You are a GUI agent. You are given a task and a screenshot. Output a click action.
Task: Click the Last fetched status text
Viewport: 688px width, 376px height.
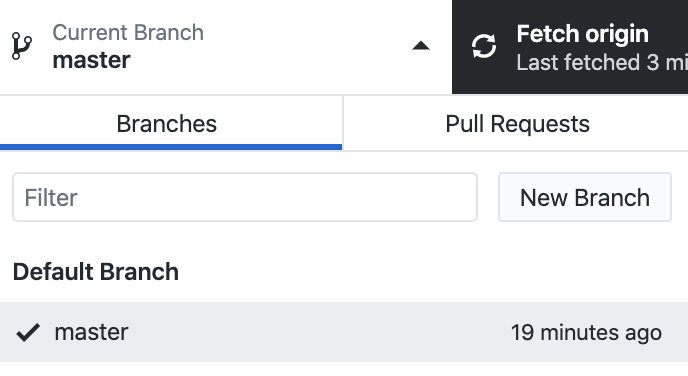(602, 62)
